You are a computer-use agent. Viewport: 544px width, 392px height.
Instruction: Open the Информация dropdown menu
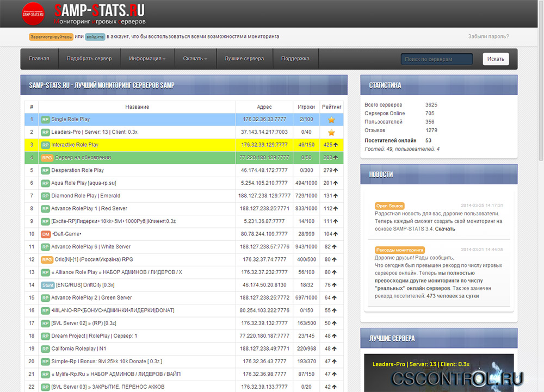(147, 59)
